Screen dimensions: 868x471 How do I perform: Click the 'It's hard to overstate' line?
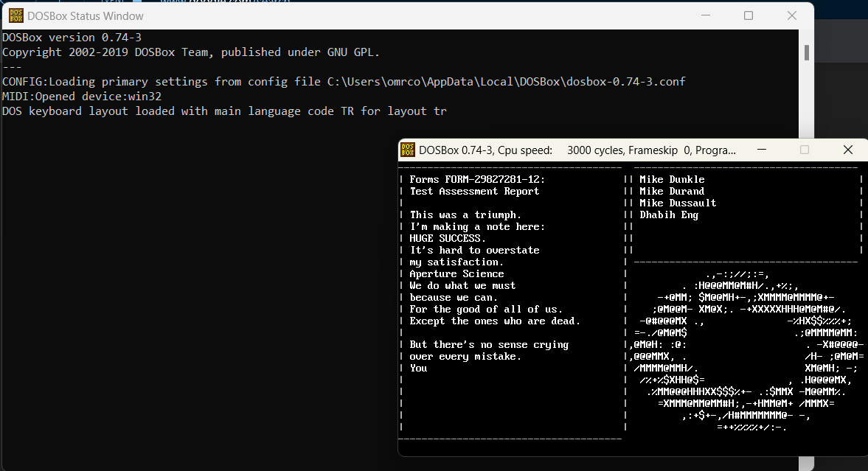pos(474,250)
